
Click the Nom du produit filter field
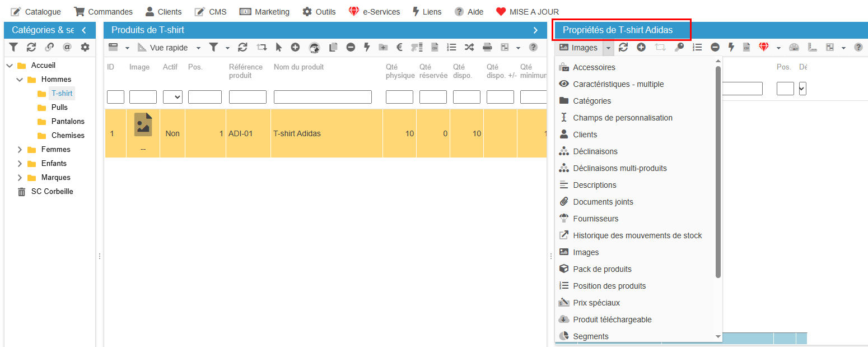click(323, 97)
